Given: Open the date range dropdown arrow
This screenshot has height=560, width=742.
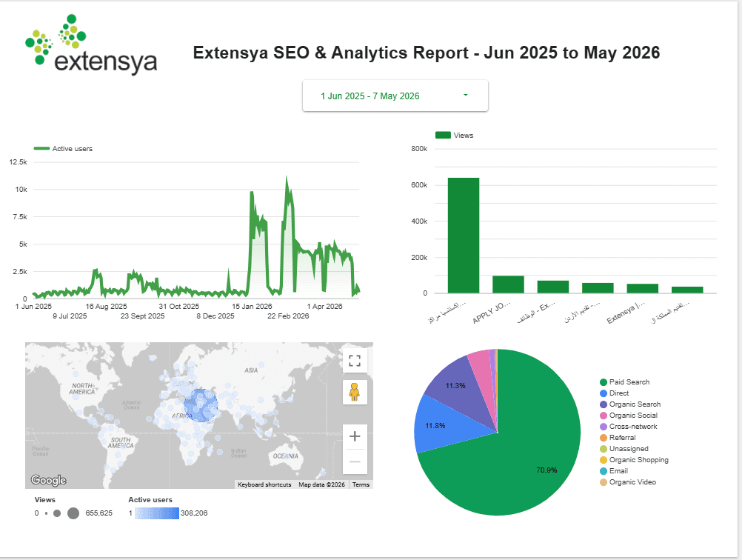Looking at the screenshot, I should (x=465, y=95).
